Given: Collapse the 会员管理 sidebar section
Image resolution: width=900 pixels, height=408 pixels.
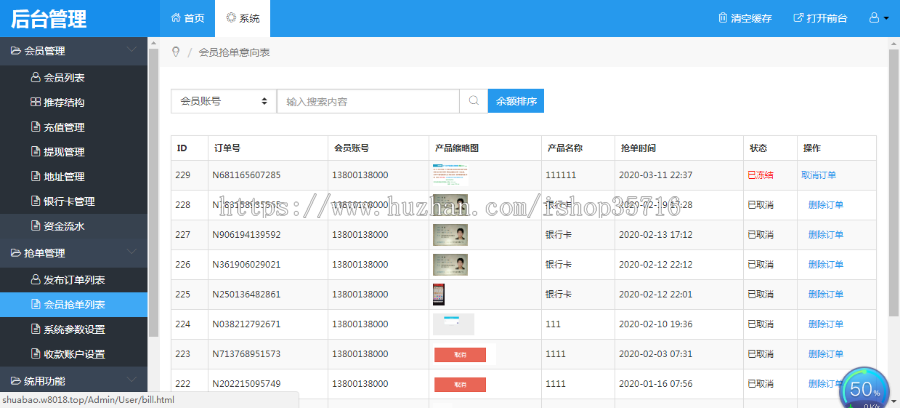Looking at the screenshot, I should (x=73, y=50).
